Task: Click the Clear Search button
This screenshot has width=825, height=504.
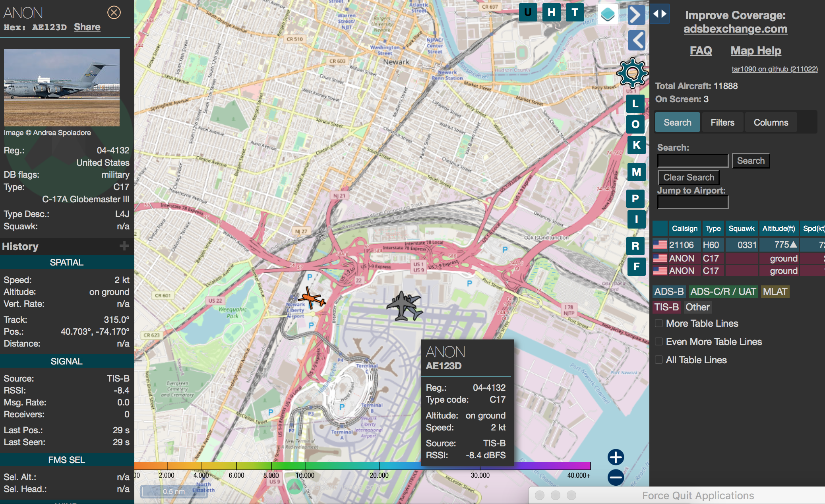Action: coord(689,178)
